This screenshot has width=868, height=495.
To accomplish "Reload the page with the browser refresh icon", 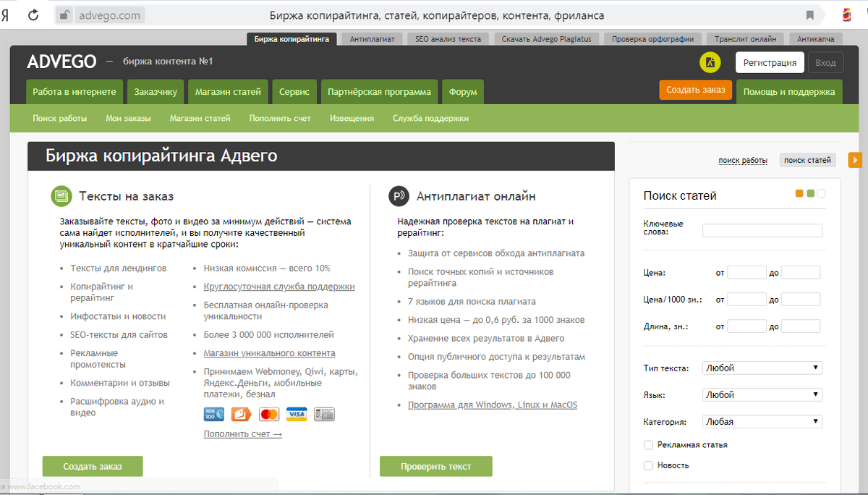I will point(33,14).
